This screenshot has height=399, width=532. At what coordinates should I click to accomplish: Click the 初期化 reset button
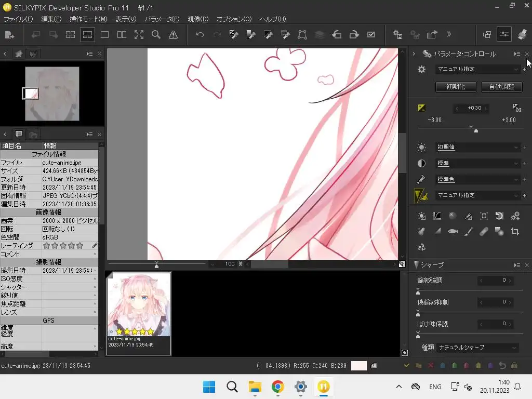[456, 87]
